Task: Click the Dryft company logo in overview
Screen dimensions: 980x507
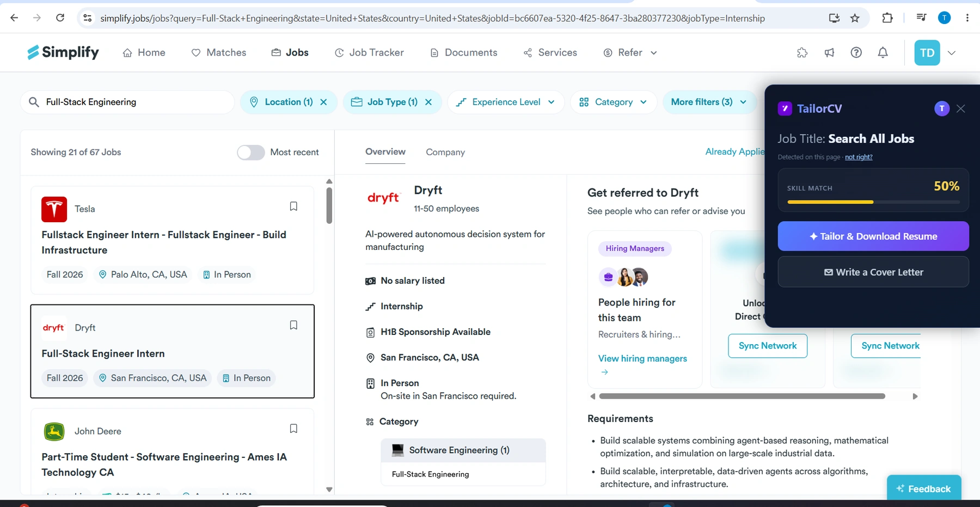Action: pos(383,198)
